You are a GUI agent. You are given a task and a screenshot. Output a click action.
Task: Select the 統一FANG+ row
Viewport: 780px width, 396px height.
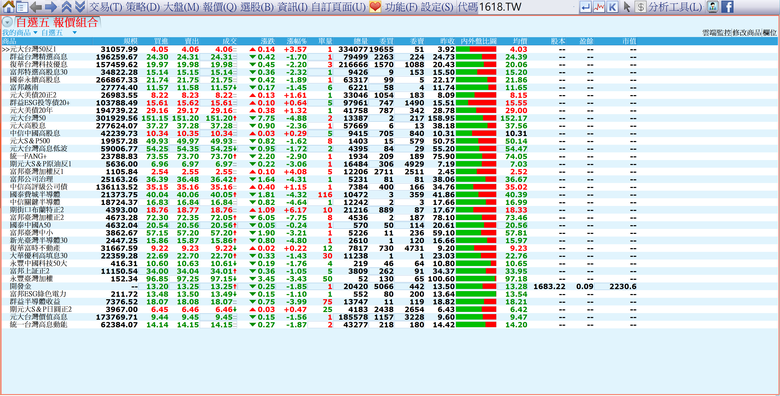pyautogui.click(x=390, y=156)
